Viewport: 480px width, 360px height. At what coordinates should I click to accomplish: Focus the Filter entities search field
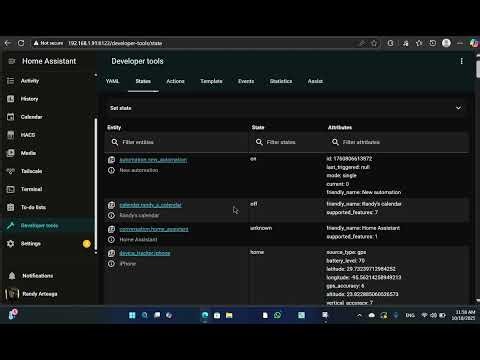[177, 142]
